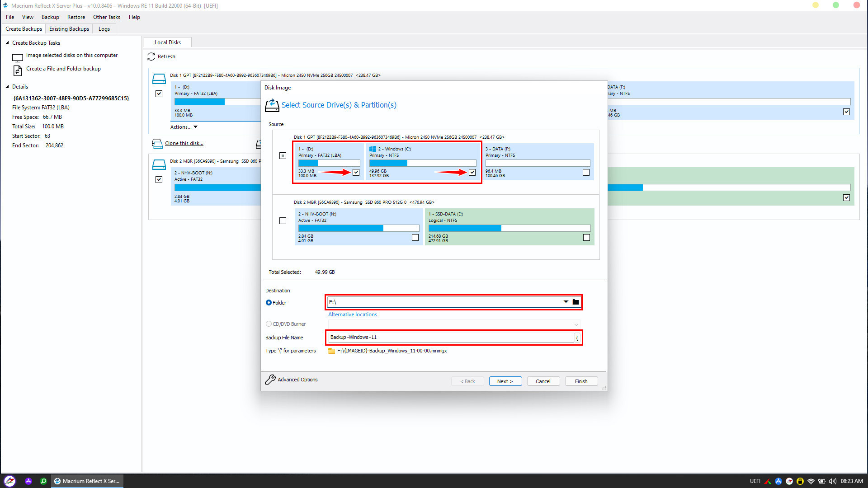Select the Folder destination radio button

tap(269, 303)
